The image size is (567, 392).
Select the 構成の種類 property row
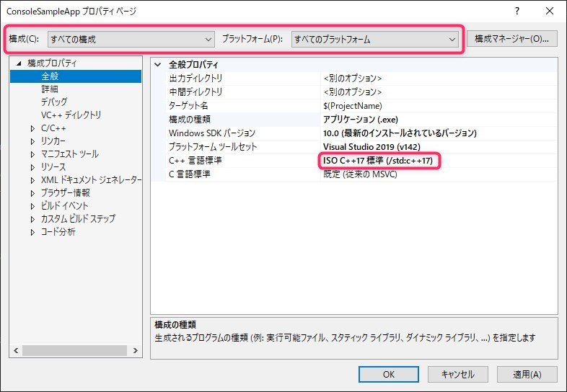(x=361, y=119)
